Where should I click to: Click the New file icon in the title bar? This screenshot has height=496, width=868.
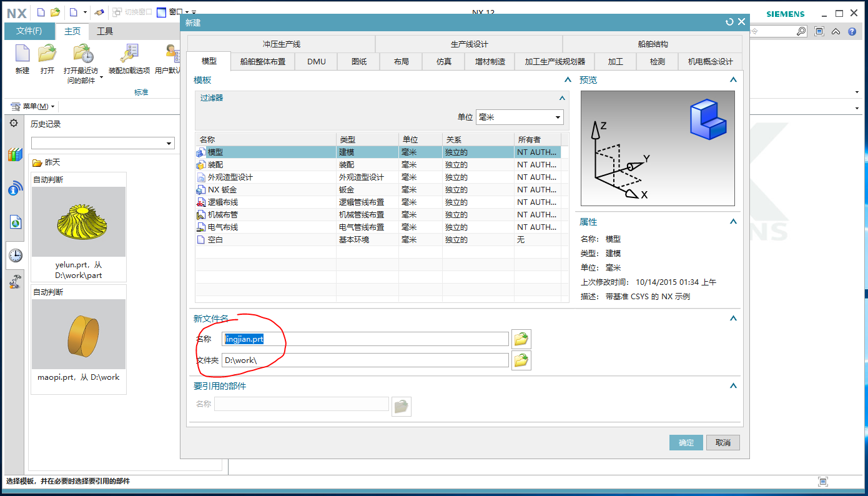coord(41,12)
